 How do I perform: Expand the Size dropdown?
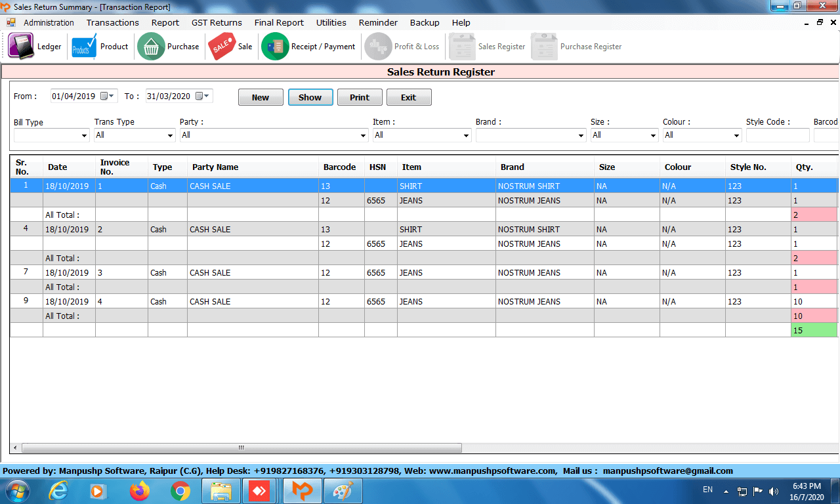click(653, 135)
